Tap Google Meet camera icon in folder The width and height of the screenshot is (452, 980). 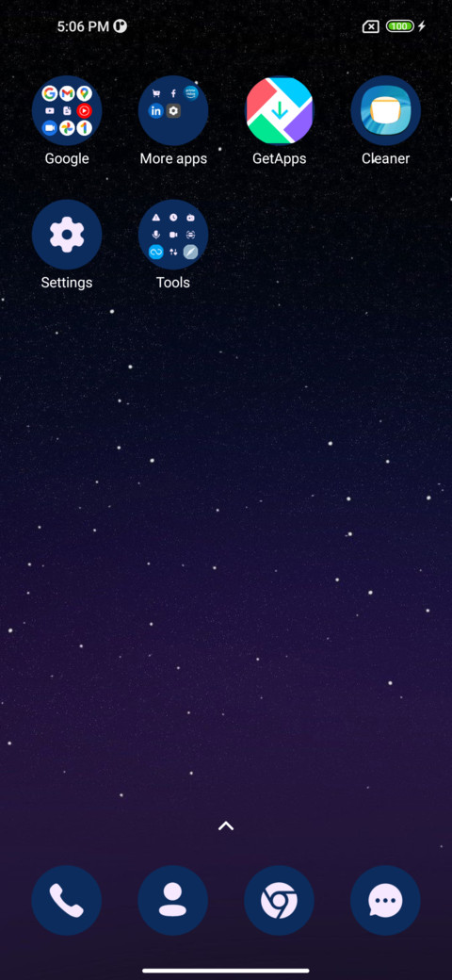coord(49,128)
